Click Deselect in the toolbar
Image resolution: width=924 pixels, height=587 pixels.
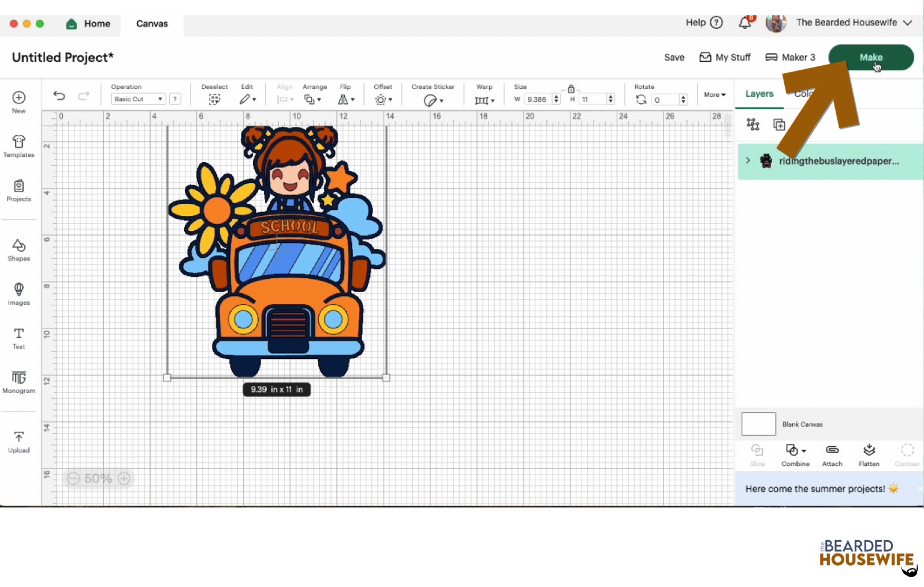[214, 99]
